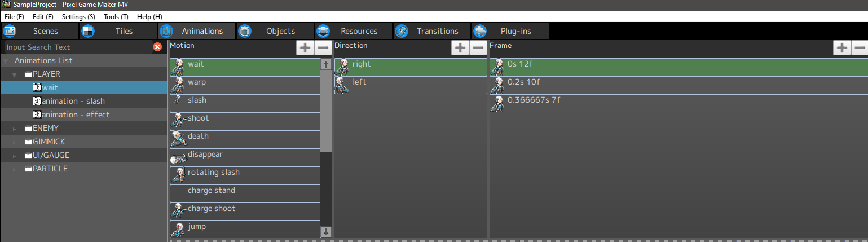Viewport: 868px width, 242px height.
Task: Expand the PARTICLE folder arrow
Action: pyautogui.click(x=15, y=169)
